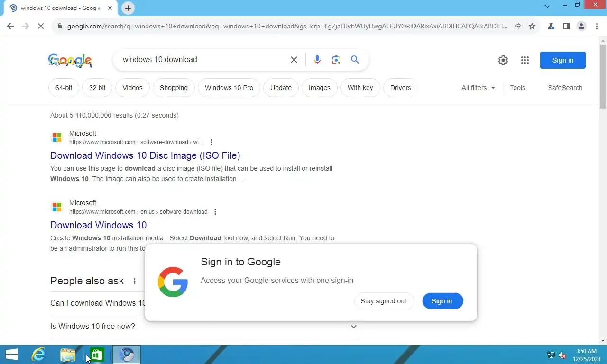This screenshot has width=607, height=364.
Task: Open options for first Microsoft result
Action: pos(212,142)
